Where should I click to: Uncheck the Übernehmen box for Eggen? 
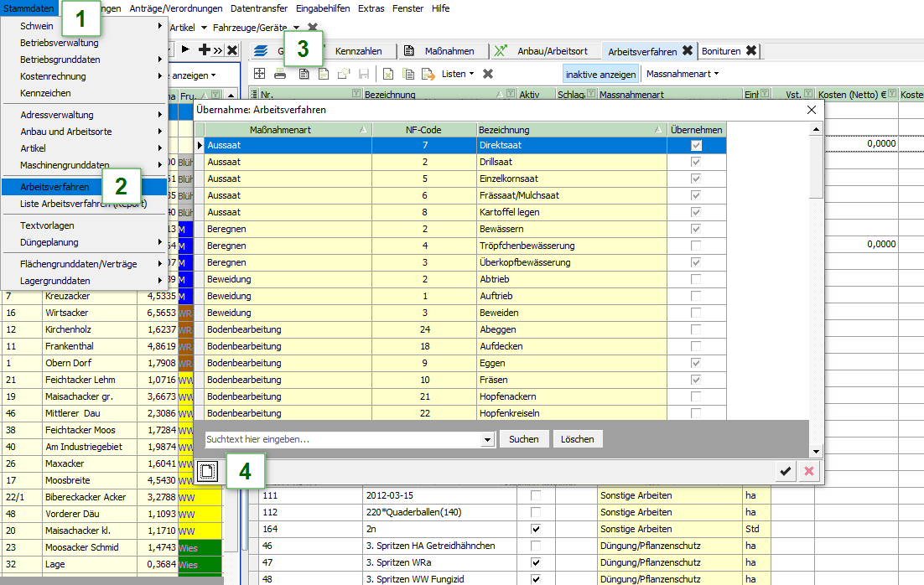click(696, 363)
